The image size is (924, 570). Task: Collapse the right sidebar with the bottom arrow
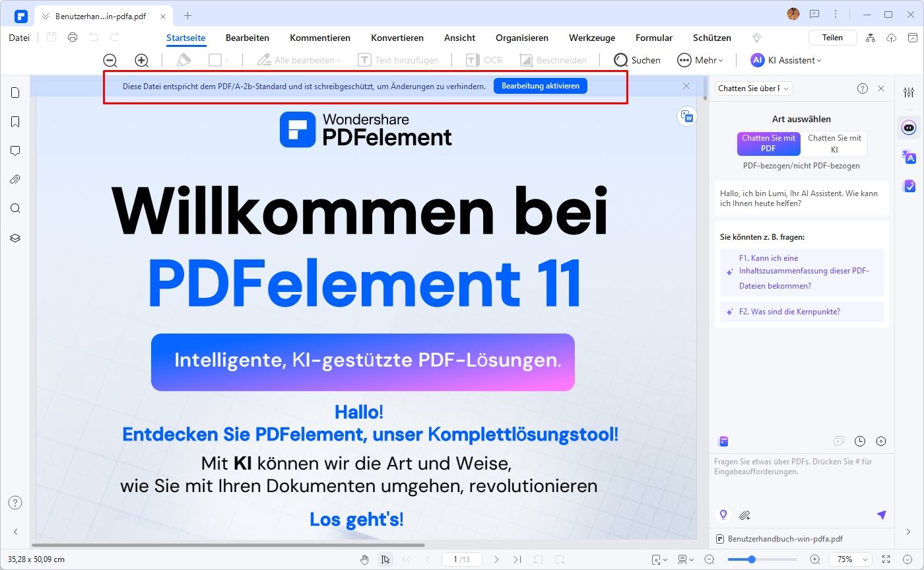[x=909, y=532]
